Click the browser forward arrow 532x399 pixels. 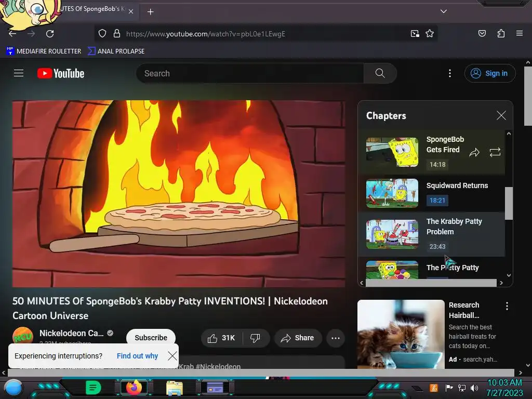pyautogui.click(x=31, y=34)
